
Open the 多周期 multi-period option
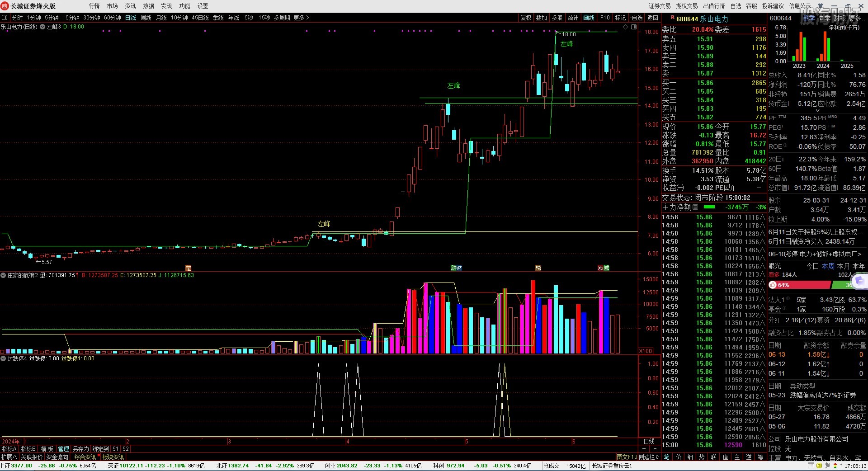282,18
